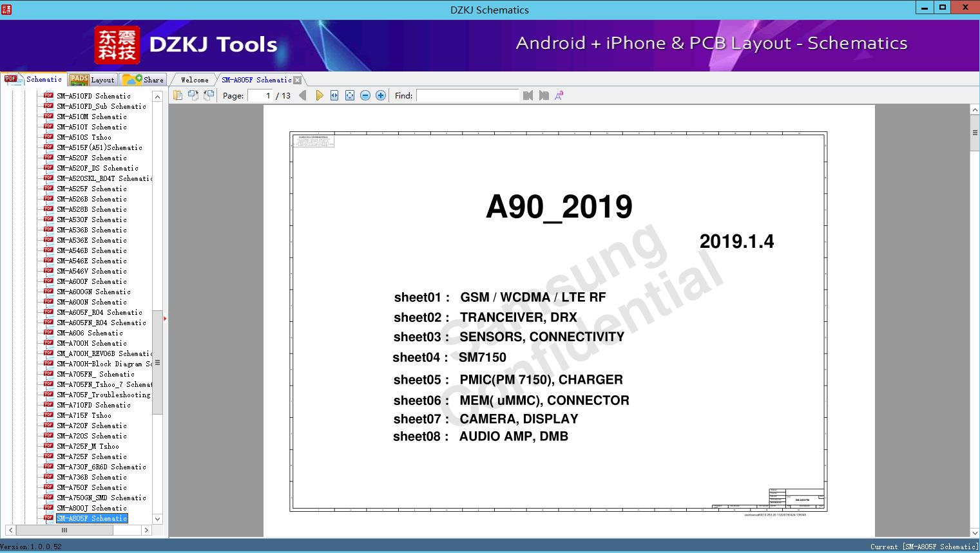This screenshot has height=553, width=980.
Task: Click the match case Aa icon
Action: click(559, 95)
